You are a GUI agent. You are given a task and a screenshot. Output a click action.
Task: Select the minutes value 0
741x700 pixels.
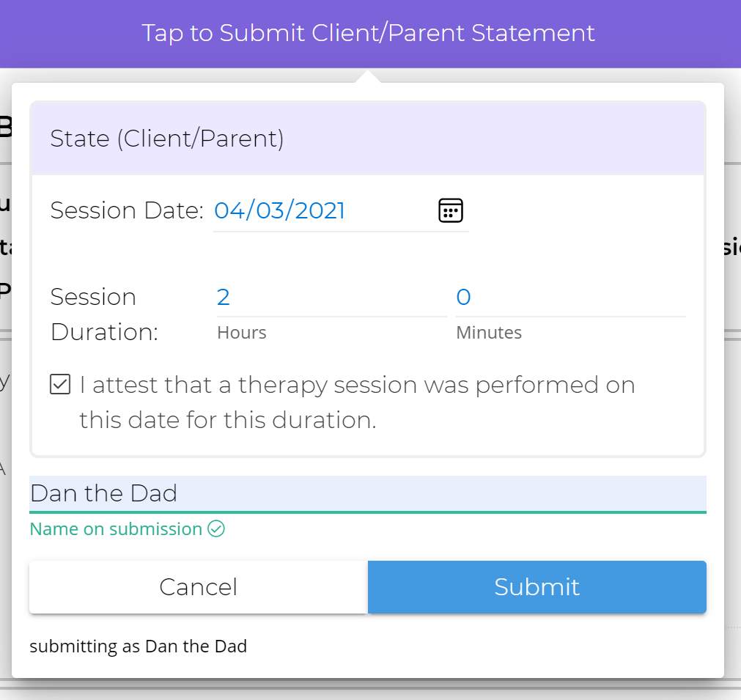462,296
